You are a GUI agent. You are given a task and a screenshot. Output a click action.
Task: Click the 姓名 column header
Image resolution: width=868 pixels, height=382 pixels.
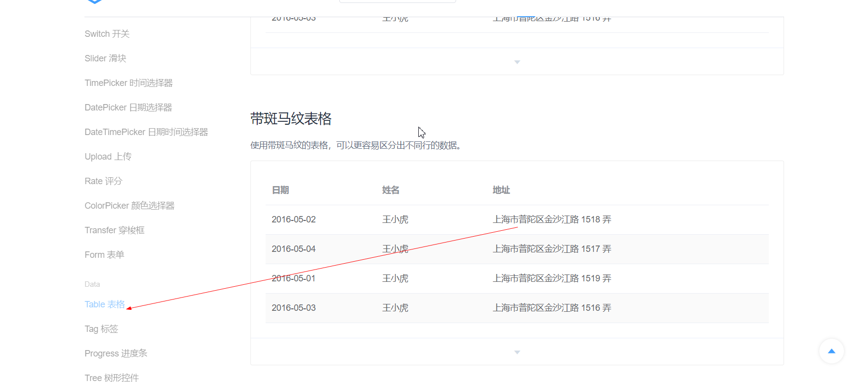point(391,190)
